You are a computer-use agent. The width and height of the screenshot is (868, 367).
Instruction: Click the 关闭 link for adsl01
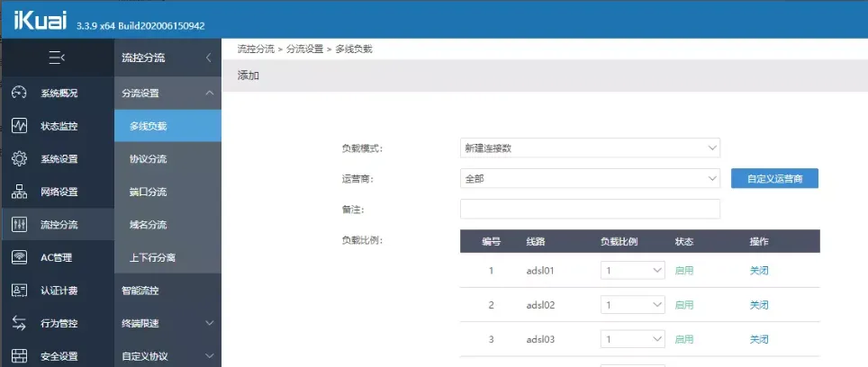click(x=759, y=271)
